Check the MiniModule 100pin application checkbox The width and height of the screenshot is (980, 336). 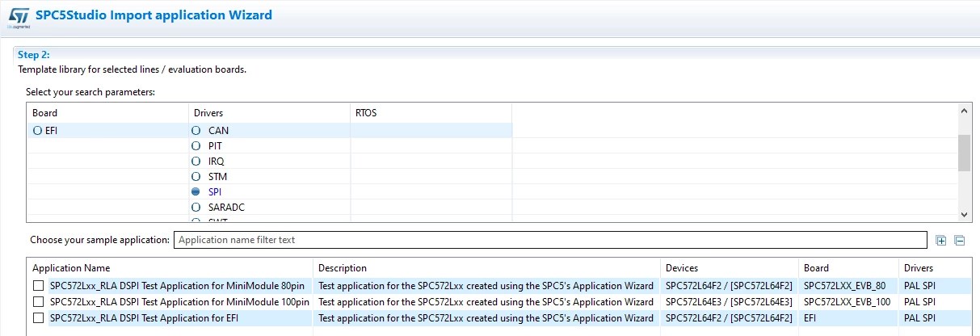point(38,302)
